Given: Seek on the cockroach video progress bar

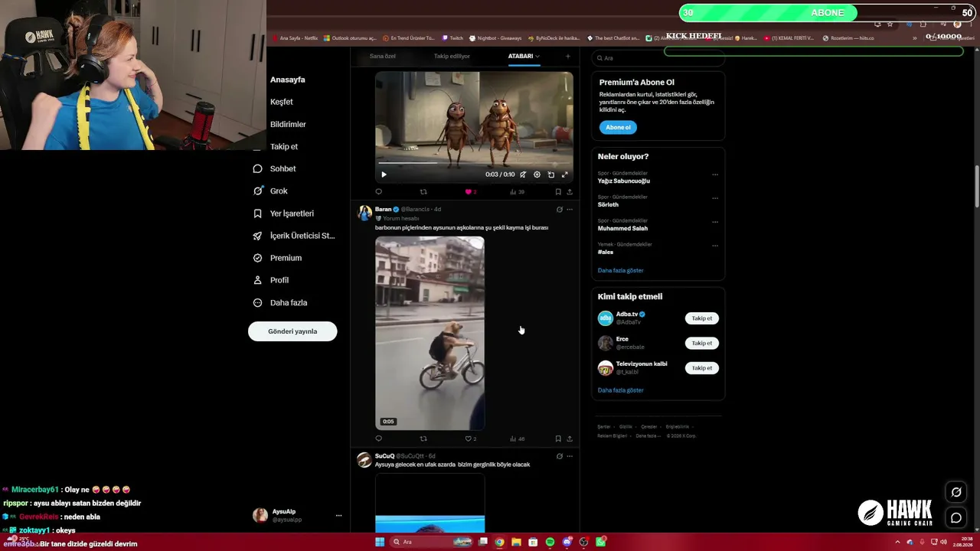Looking at the screenshot, I should click(474, 163).
